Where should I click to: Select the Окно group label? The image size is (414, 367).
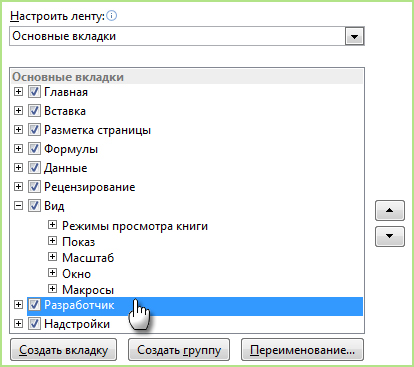77,274
